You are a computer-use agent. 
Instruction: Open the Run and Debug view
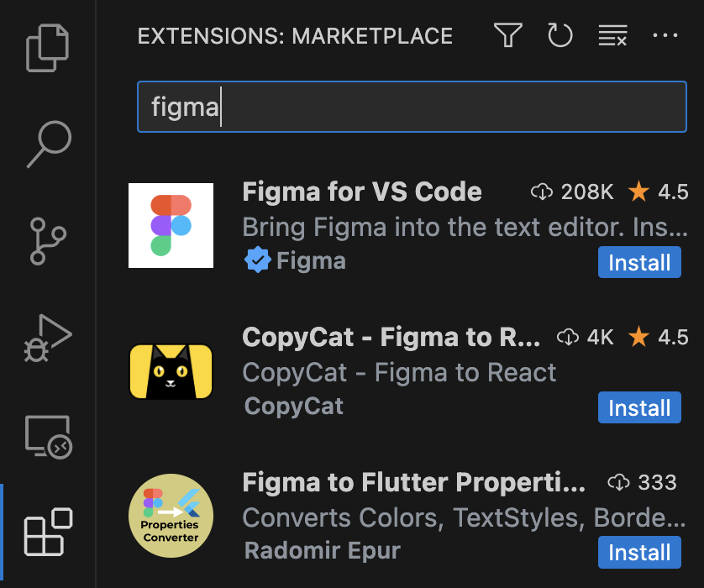(x=47, y=339)
